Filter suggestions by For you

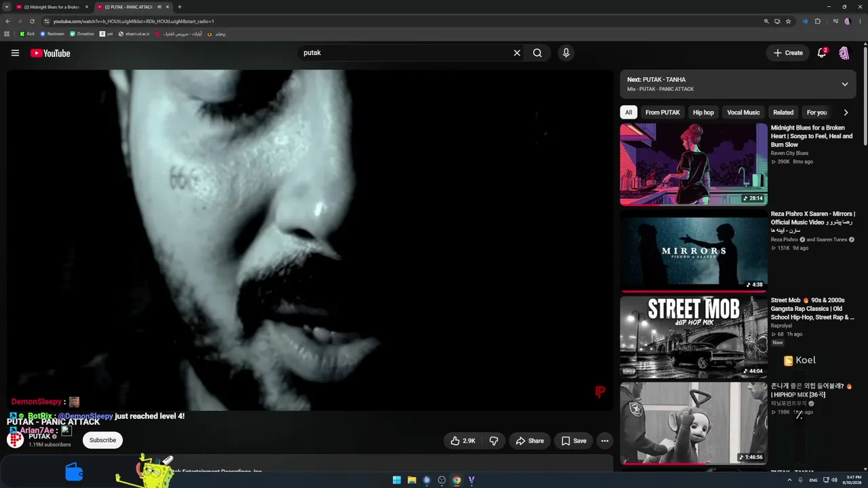pyautogui.click(x=816, y=113)
